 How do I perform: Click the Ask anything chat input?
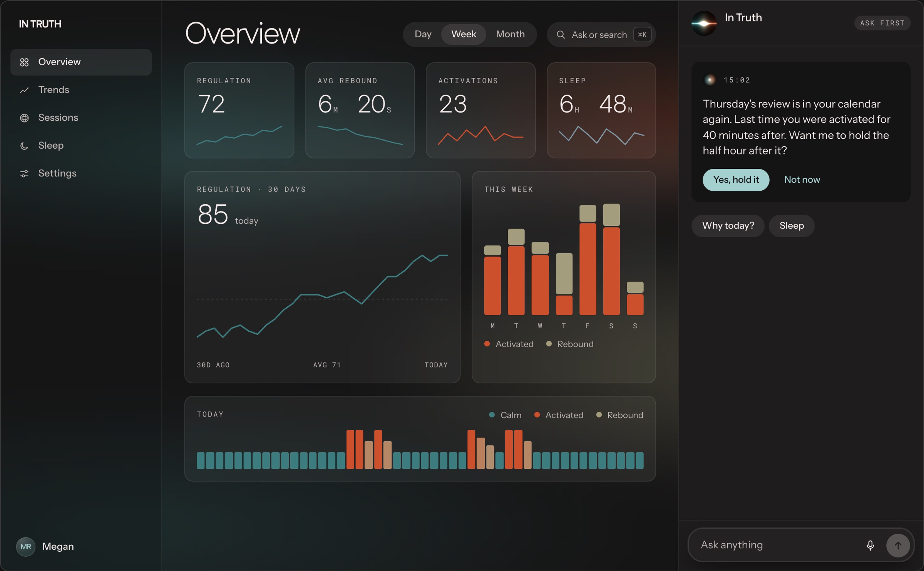(x=800, y=545)
